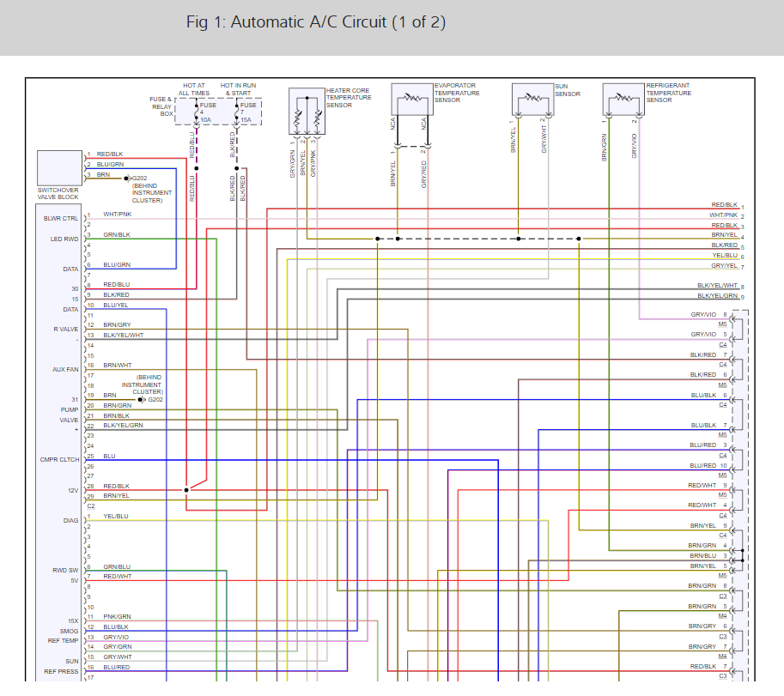Click the 'BLK/YEL/WHT 8' label on right edge
The image size is (784, 696).
[720, 286]
